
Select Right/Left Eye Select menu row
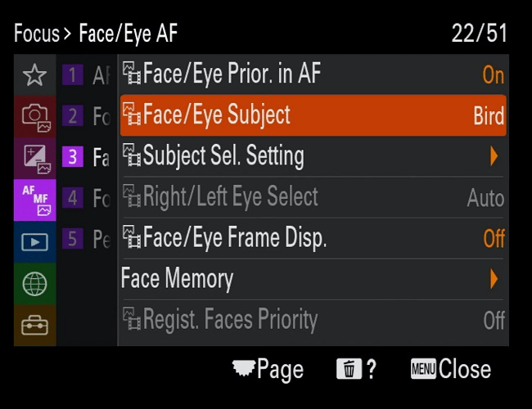click(311, 197)
